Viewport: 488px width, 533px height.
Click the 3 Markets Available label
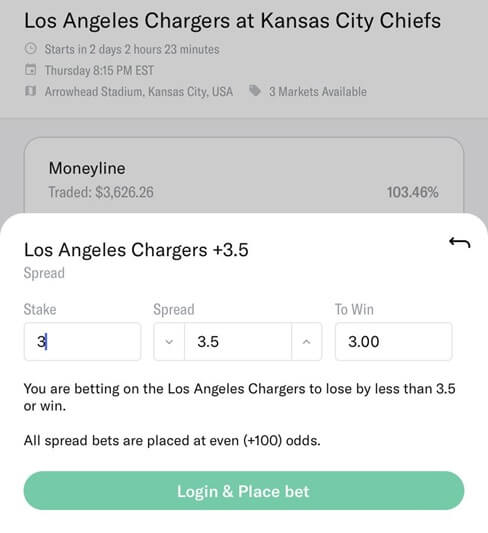pyautogui.click(x=318, y=91)
